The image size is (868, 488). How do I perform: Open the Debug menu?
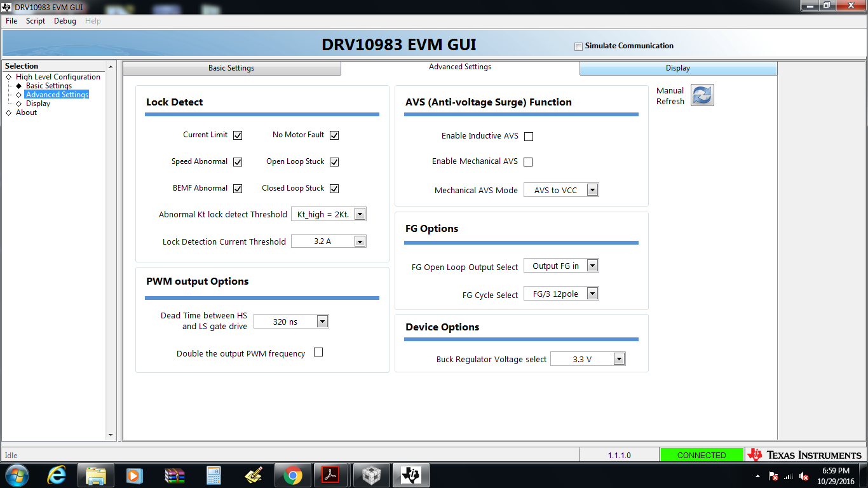(x=65, y=21)
